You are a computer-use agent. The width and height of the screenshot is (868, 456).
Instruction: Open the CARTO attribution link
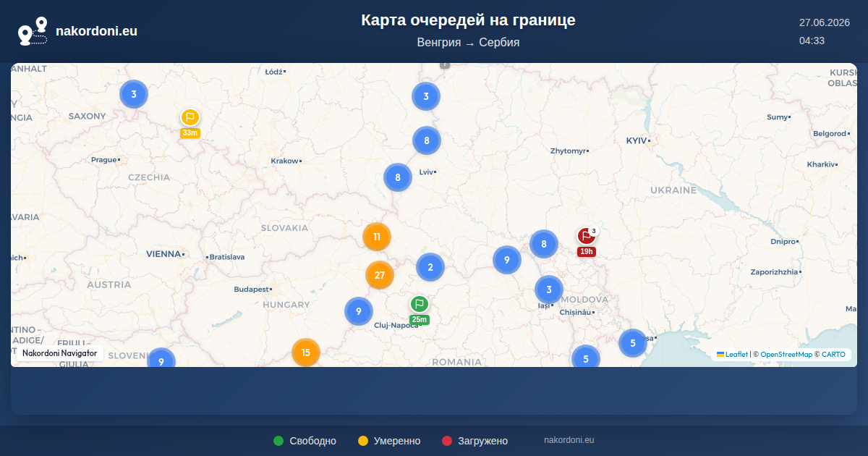pos(833,355)
